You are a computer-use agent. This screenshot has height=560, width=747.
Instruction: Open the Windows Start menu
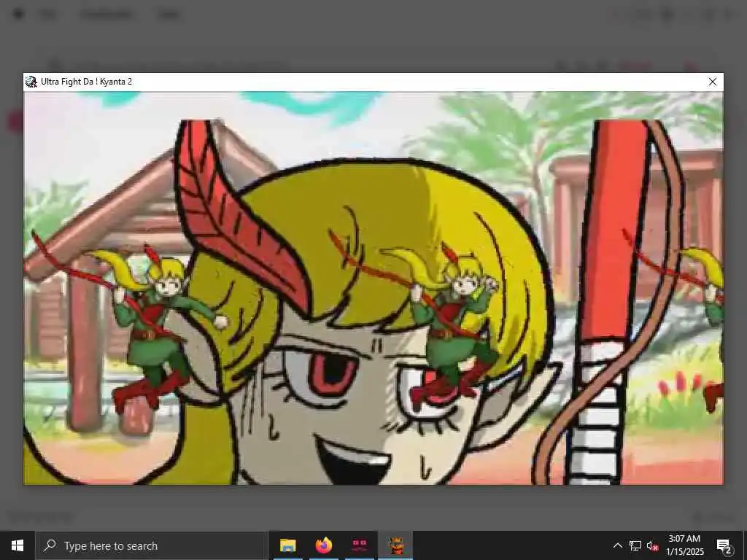[18, 545]
